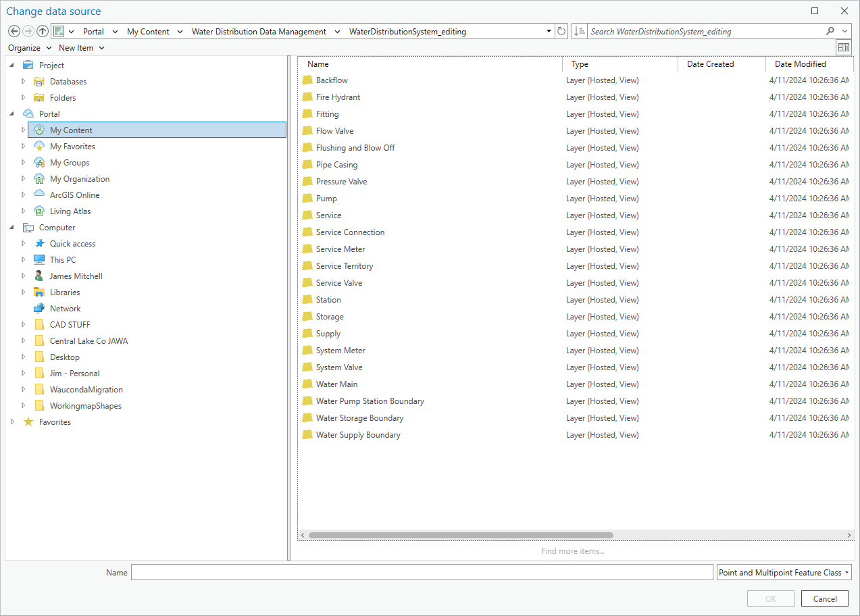Open the path bar history dropdown arrow
The image size is (860, 616).
point(549,31)
